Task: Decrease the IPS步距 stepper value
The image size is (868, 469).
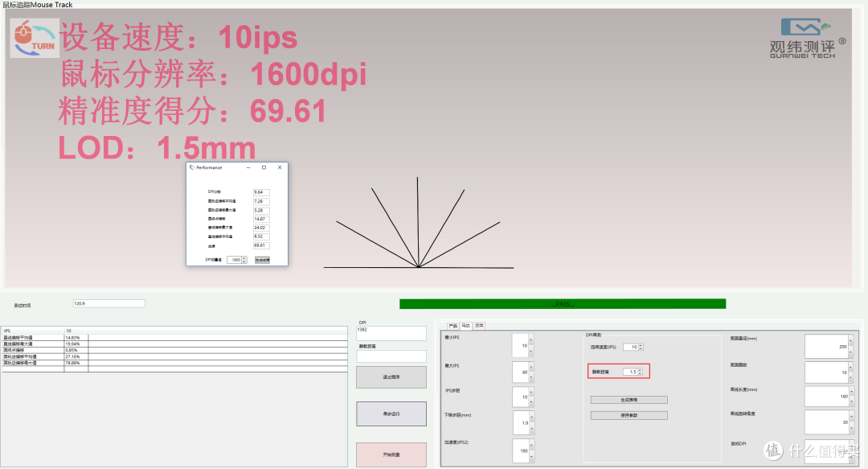Action: 531,402
